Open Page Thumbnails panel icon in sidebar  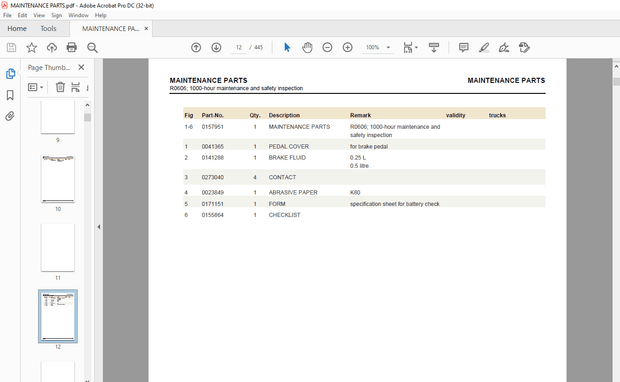point(10,74)
